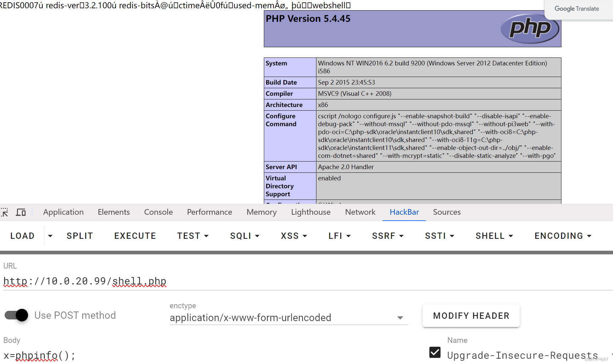
Task: Switch to the Sources tab
Action: point(447,212)
